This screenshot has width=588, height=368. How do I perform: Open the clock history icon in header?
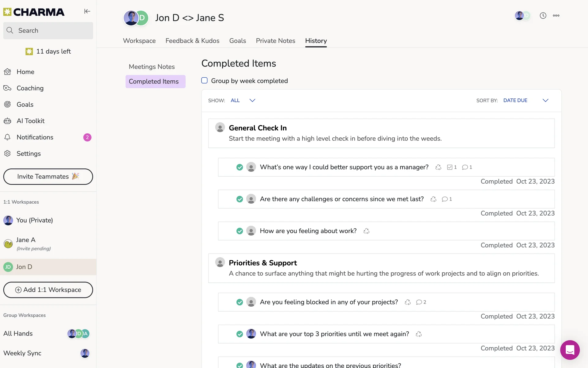pos(543,16)
